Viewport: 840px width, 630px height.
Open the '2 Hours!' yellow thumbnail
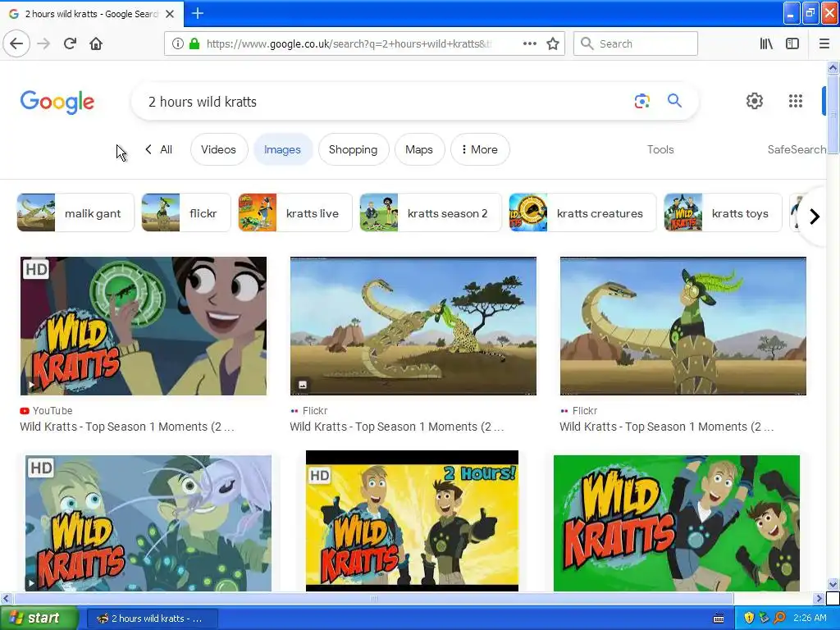tap(412, 521)
